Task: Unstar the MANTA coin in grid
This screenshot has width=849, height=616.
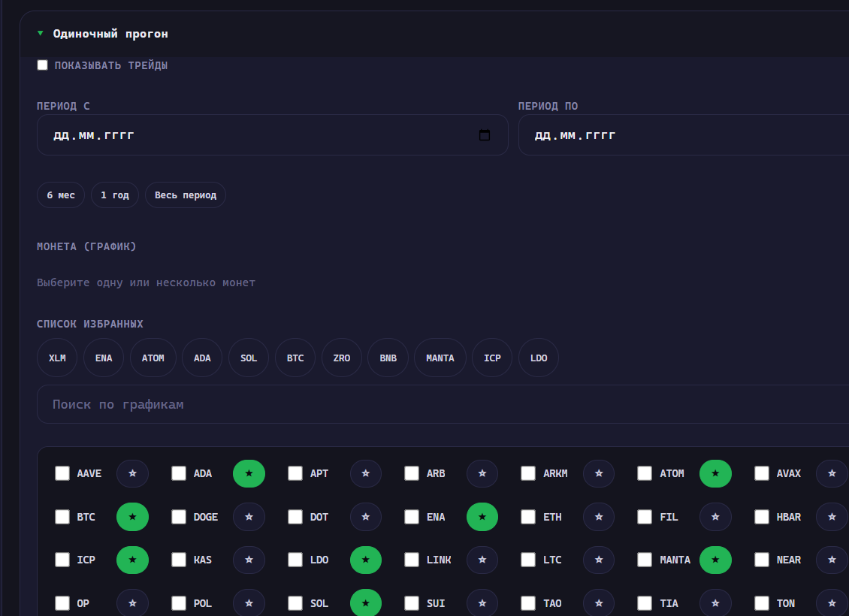Action: (x=715, y=559)
